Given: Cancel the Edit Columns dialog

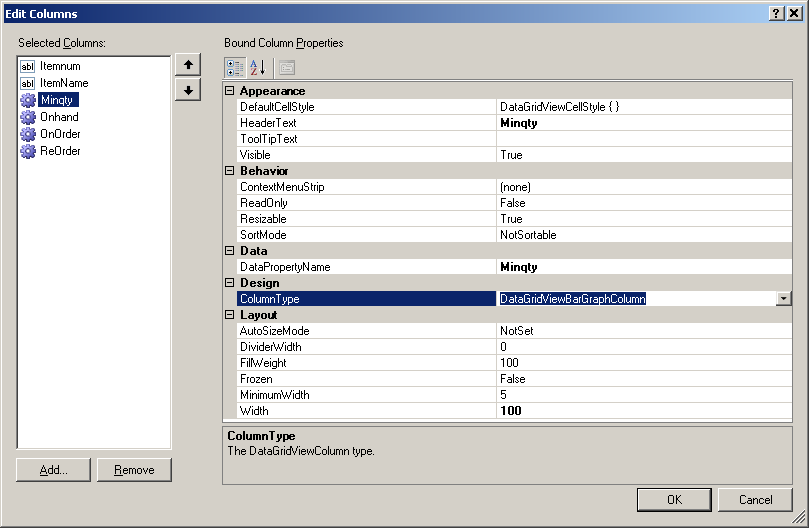Looking at the screenshot, I should click(755, 499).
